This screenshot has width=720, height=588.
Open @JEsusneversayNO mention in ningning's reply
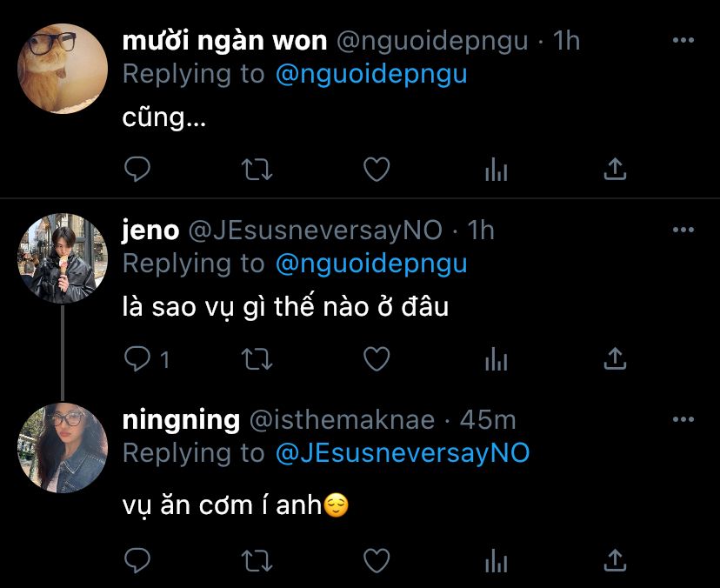(403, 453)
